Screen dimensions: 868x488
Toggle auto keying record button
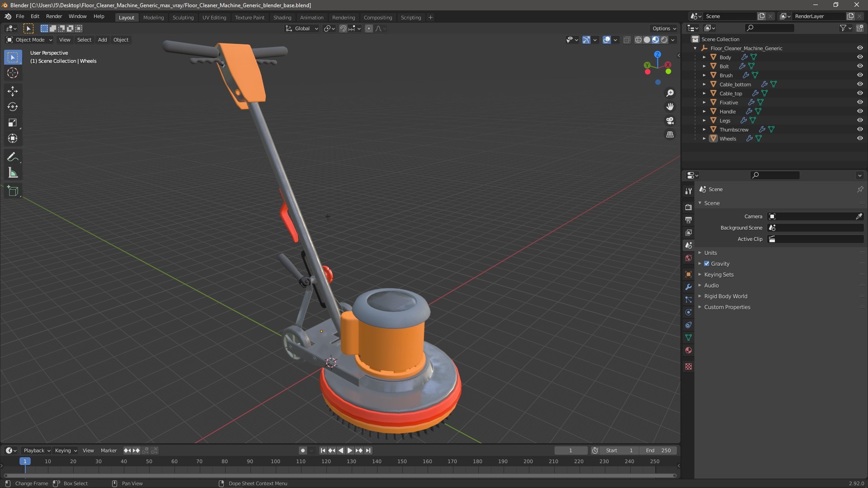(x=303, y=450)
